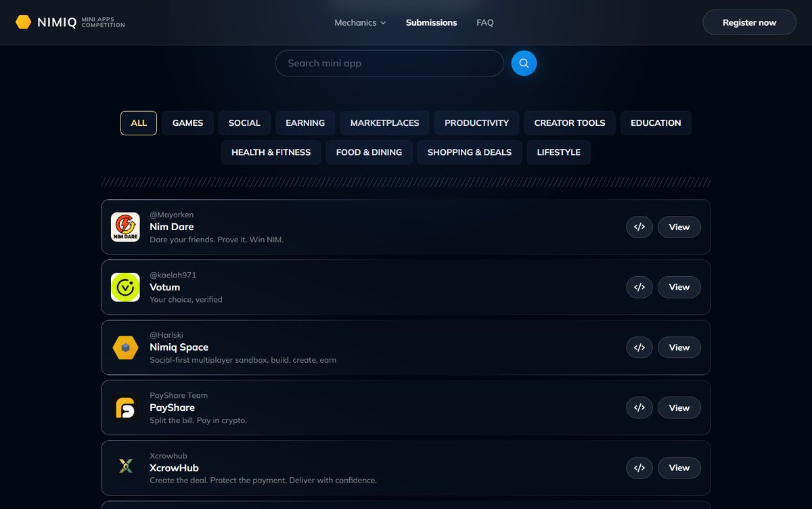Click the XcrowHub title

point(174,468)
